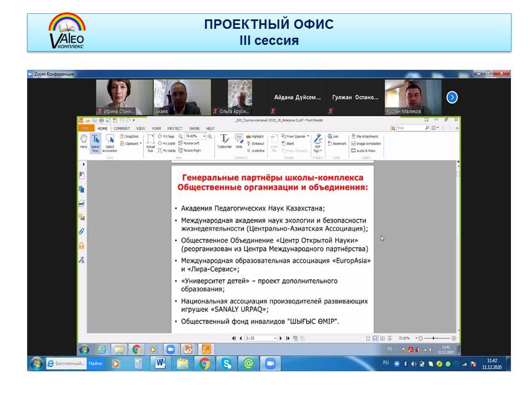Screen dimensions: 532x399
Task: Create PDF From Scanner
Action: (294, 136)
